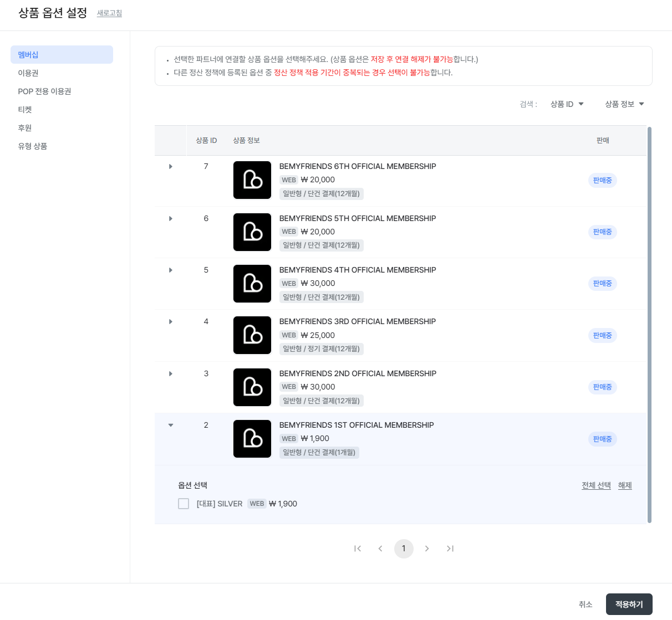Click BEMYFRIENDS 1ST membership logo image

coord(252,439)
